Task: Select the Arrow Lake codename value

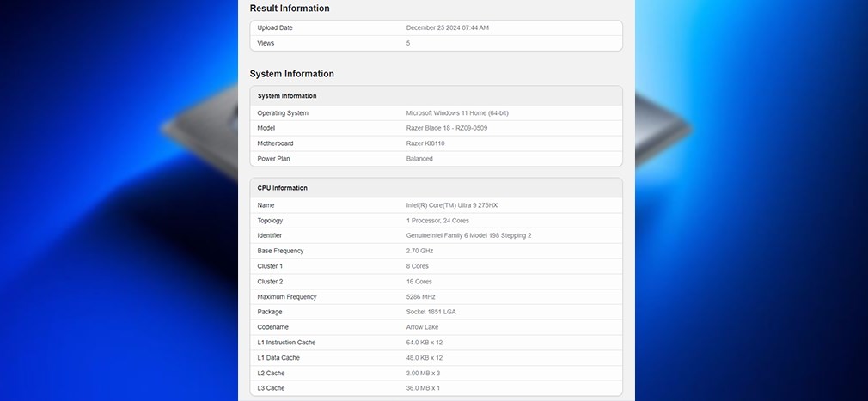Action: click(x=423, y=327)
